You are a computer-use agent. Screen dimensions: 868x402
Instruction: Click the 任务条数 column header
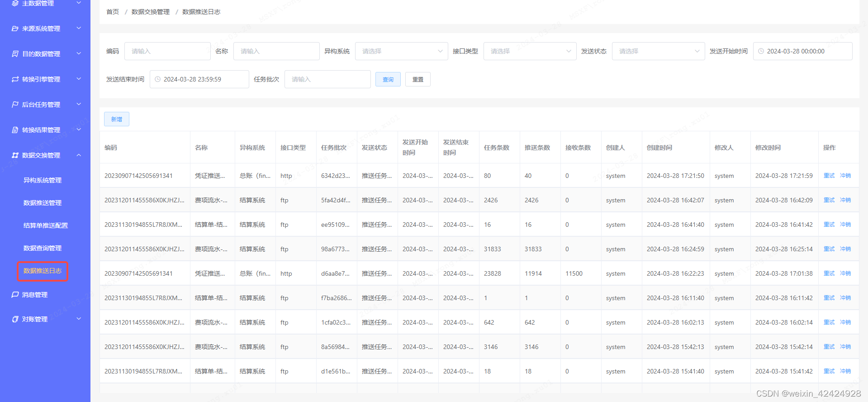click(x=496, y=148)
